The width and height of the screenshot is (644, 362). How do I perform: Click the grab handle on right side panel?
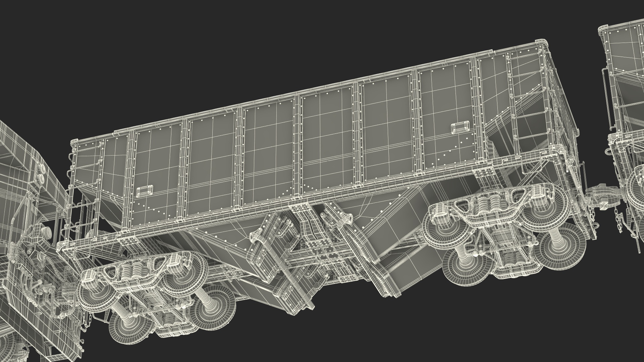[x=460, y=127]
